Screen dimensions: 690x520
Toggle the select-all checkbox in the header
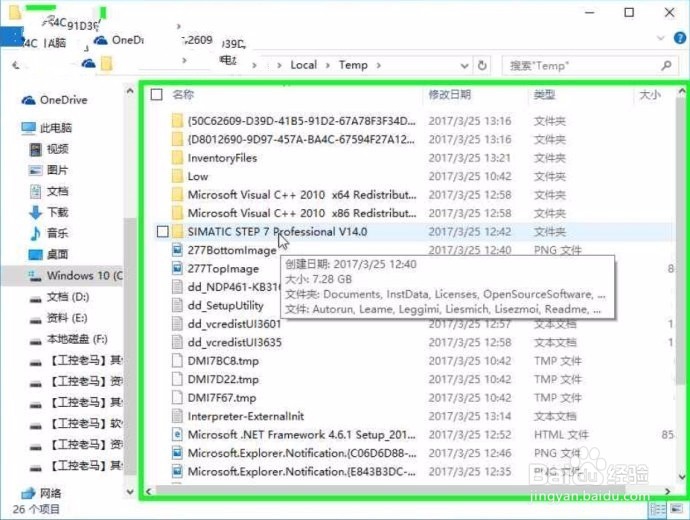click(x=157, y=95)
